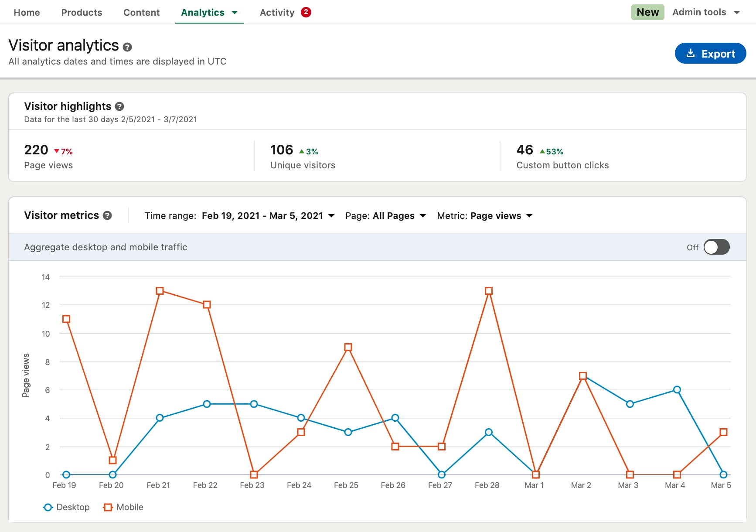Open the Analytics menu
756x532 pixels.
click(x=209, y=12)
